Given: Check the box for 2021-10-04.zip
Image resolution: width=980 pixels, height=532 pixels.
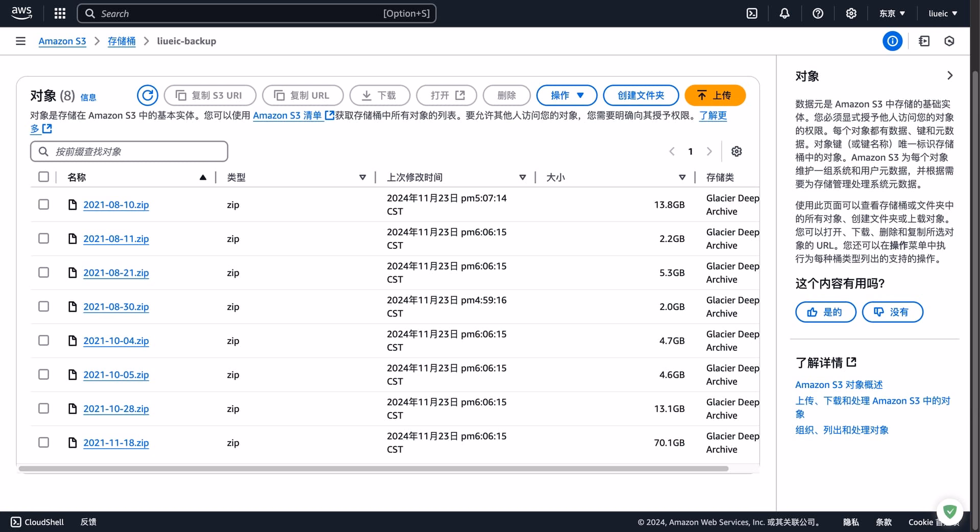Looking at the screenshot, I should 44,340.
